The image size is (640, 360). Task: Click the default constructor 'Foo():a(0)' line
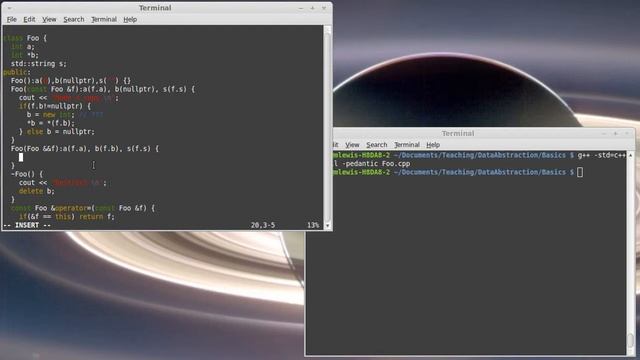coord(71,80)
